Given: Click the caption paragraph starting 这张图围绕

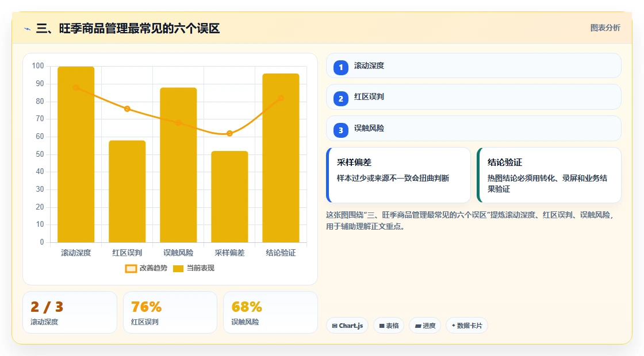Looking at the screenshot, I should 470,220.
